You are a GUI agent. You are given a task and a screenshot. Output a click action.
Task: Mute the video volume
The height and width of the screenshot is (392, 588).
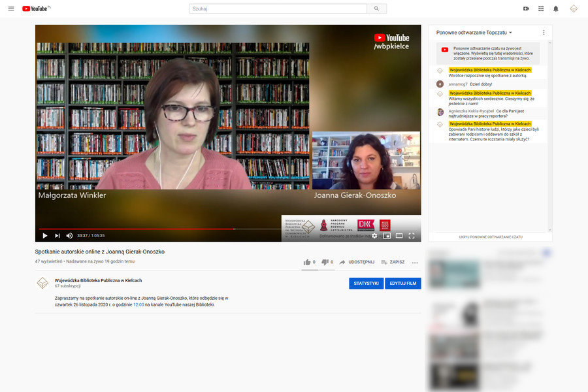(69, 236)
